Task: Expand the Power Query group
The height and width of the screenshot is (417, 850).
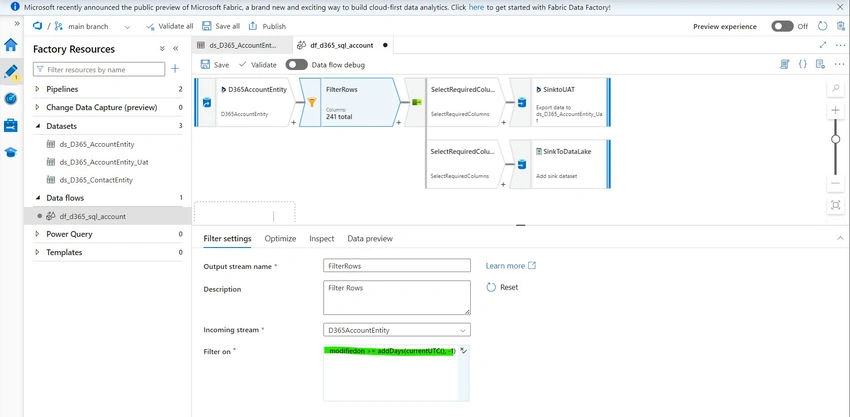Action: pos(37,234)
